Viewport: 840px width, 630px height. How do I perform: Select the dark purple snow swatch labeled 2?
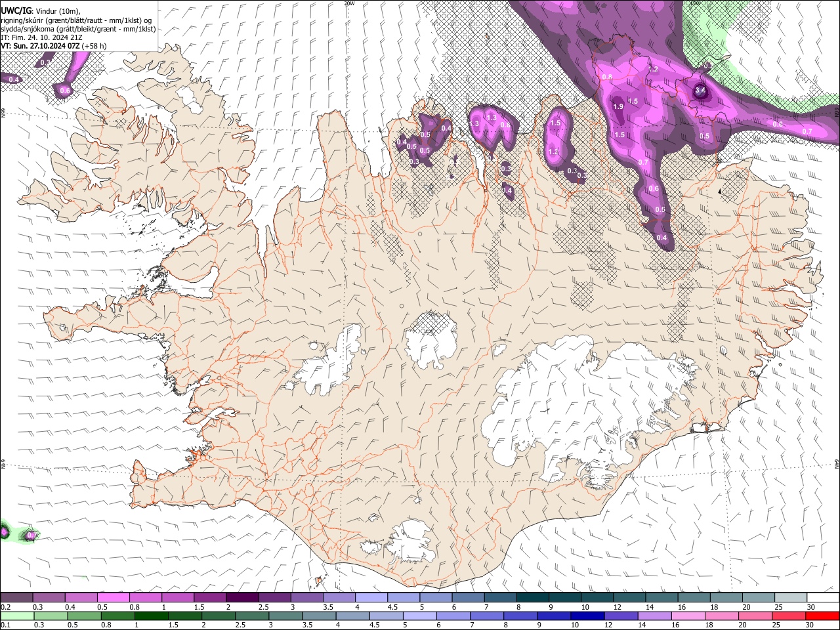click(x=241, y=598)
